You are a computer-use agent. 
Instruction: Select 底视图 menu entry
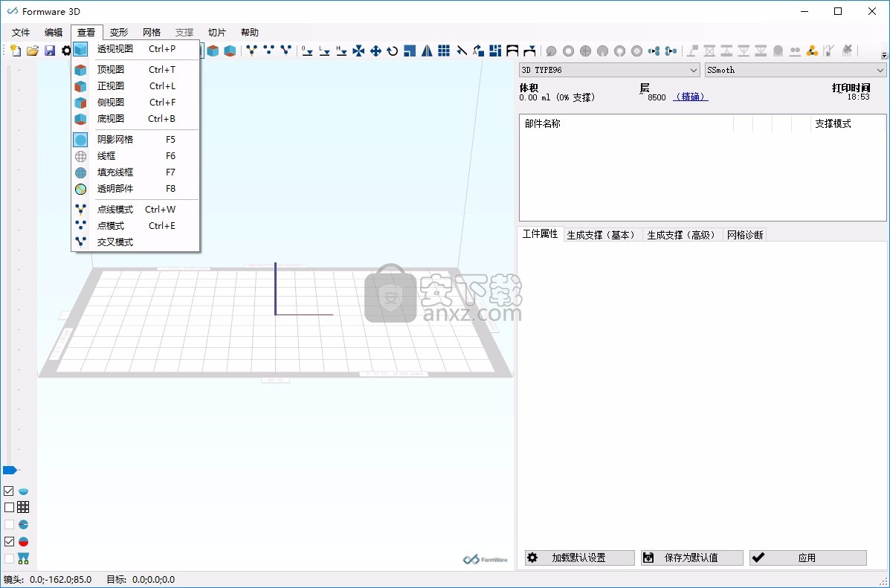[135, 119]
